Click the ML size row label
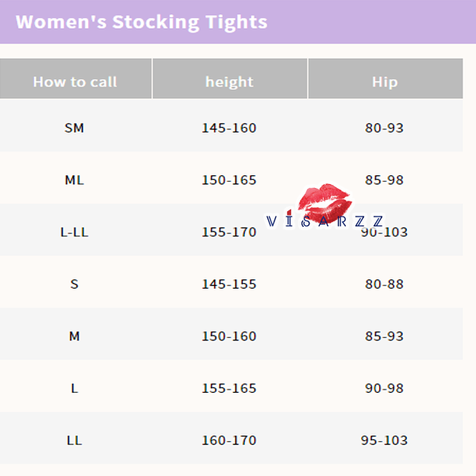The width and height of the screenshot is (476, 476). point(74,180)
